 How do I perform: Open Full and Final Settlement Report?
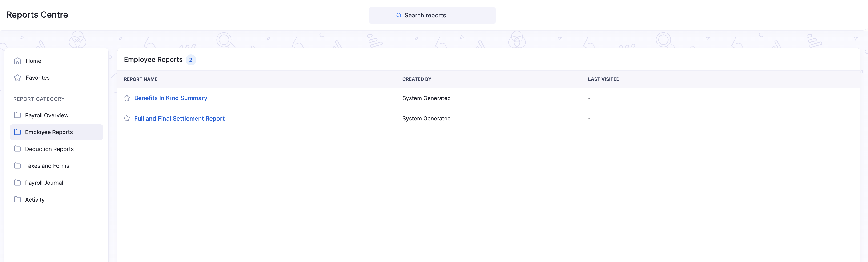(179, 118)
